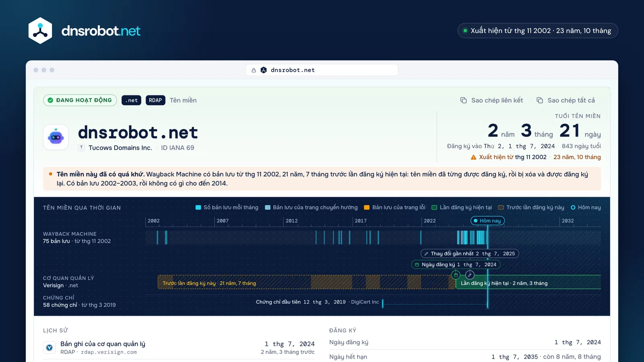Open 'Bản ghi của cơ quan quản lý' history row
Screen dimensions: 644x362
(179, 348)
